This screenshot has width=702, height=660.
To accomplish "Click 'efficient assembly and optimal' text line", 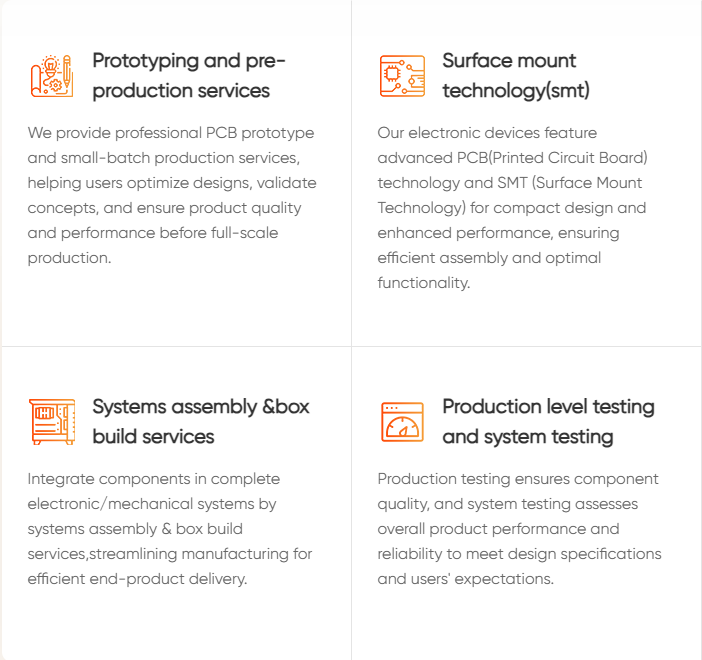I will point(489,258).
